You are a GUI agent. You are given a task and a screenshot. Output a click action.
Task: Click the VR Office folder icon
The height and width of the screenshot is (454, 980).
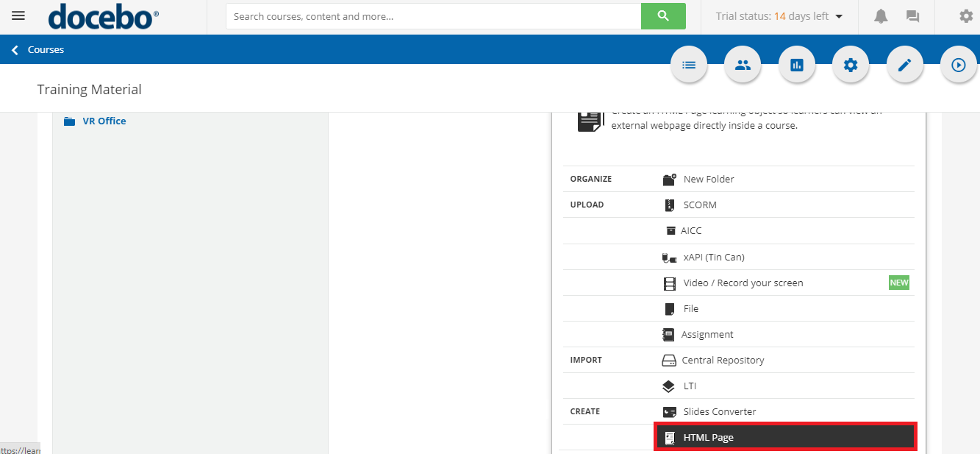70,121
